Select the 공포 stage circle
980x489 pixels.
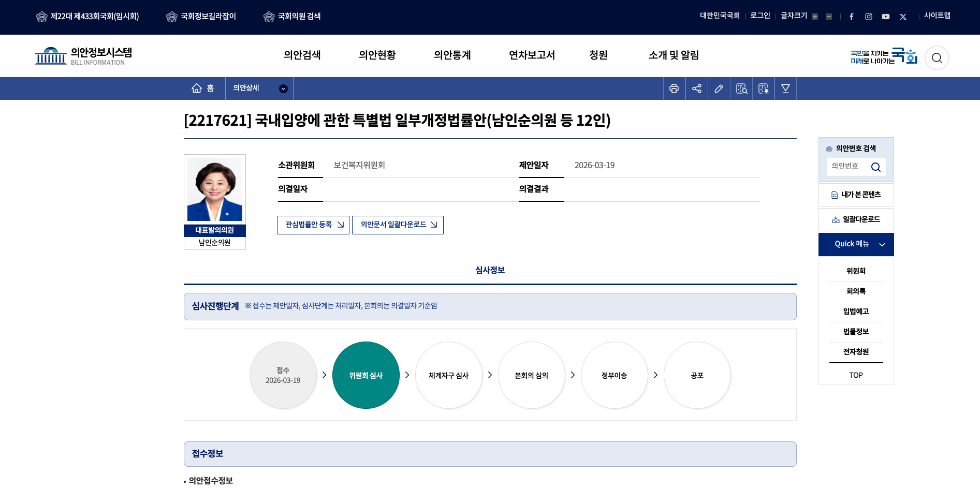click(697, 375)
